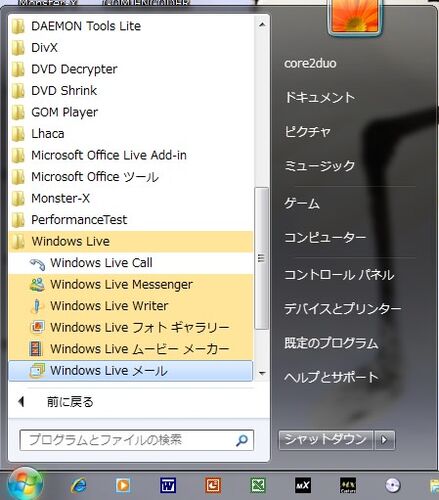Launch Word from the taskbar icon
439x500 pixels.
[x=168, y=485]
